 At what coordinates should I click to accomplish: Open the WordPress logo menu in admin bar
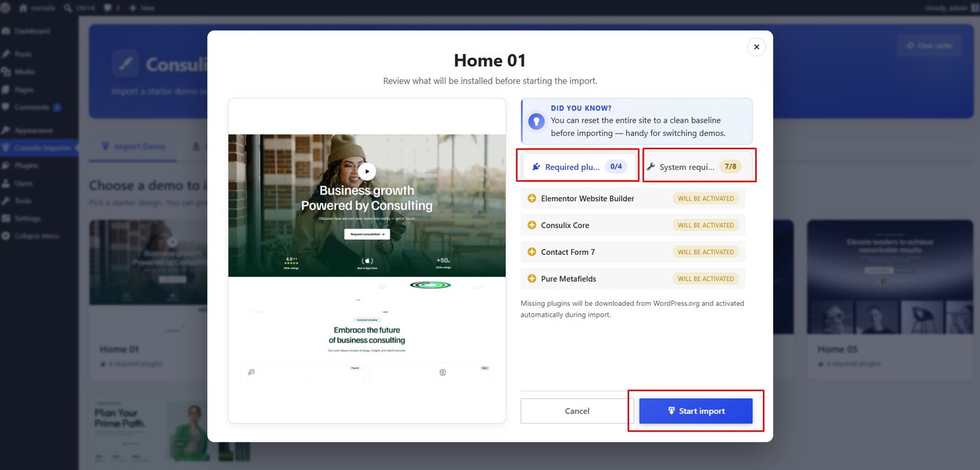(6, 8)
